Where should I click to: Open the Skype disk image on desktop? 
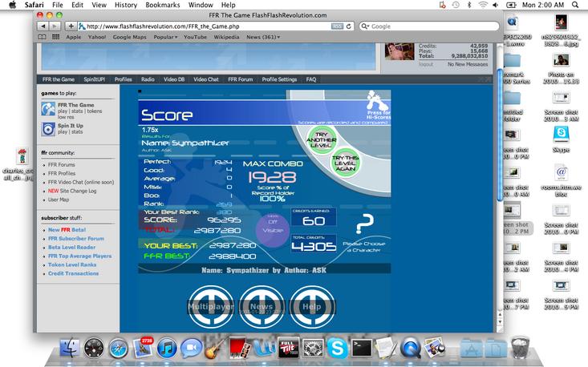[561, 135]
